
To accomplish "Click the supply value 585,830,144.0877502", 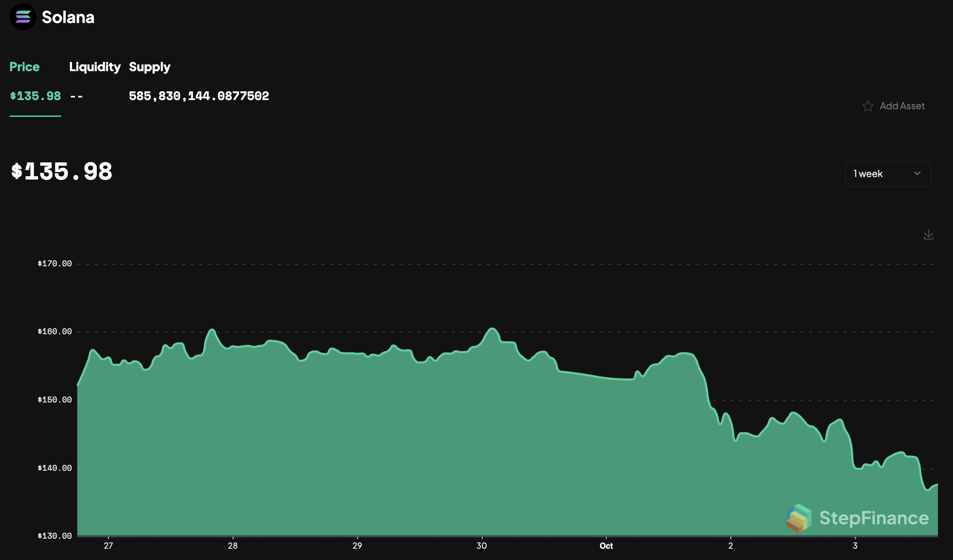I will 199,96.
